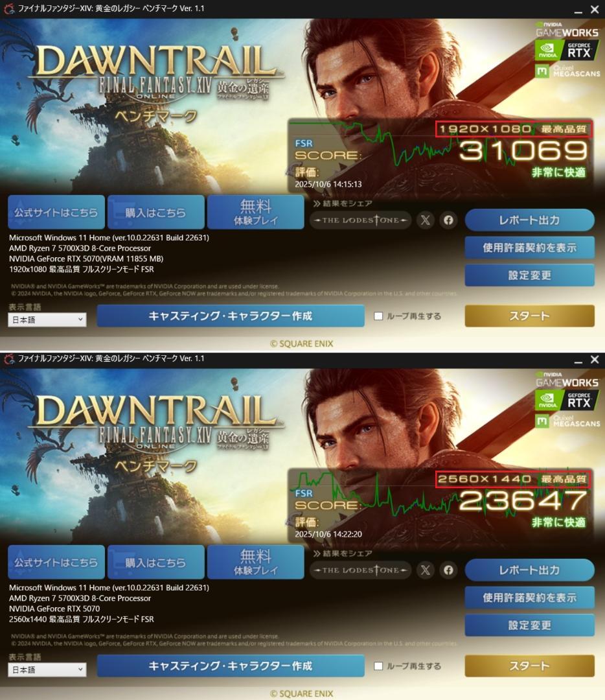This screenshot has height=700, width=605.
Task: Share the 31069 score result on X
Action: (x=425, y=220)
